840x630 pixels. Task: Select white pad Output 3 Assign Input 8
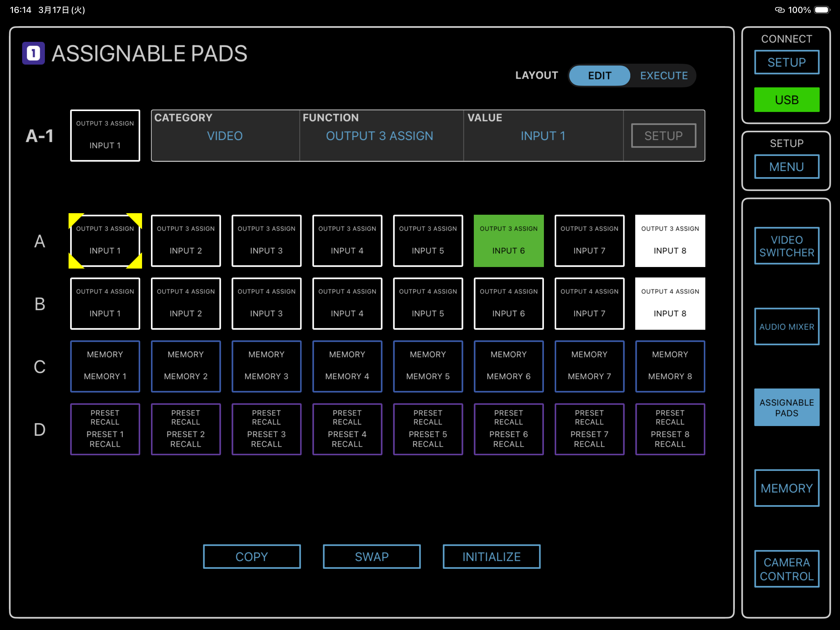pos(670,241)
